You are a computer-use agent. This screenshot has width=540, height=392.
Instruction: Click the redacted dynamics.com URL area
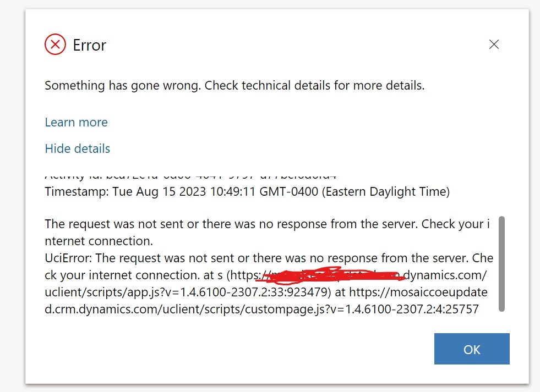pos(330,275)
